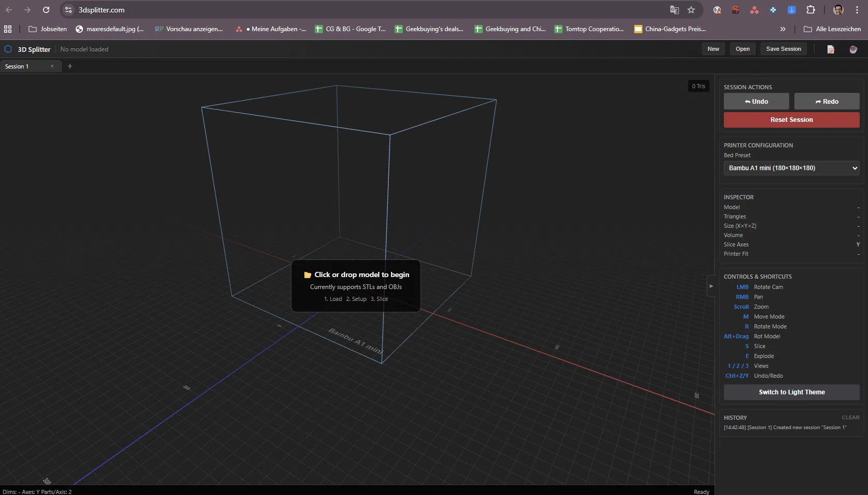Collapse the right sidebar panel arrow

point(711,286)
